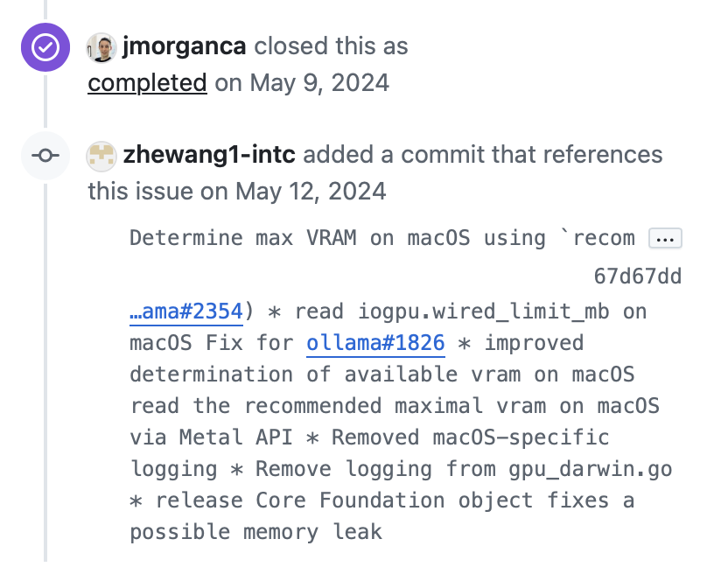
Task: Click the purple issue-closed checkmark icon
Action: [x=45, y=47]
